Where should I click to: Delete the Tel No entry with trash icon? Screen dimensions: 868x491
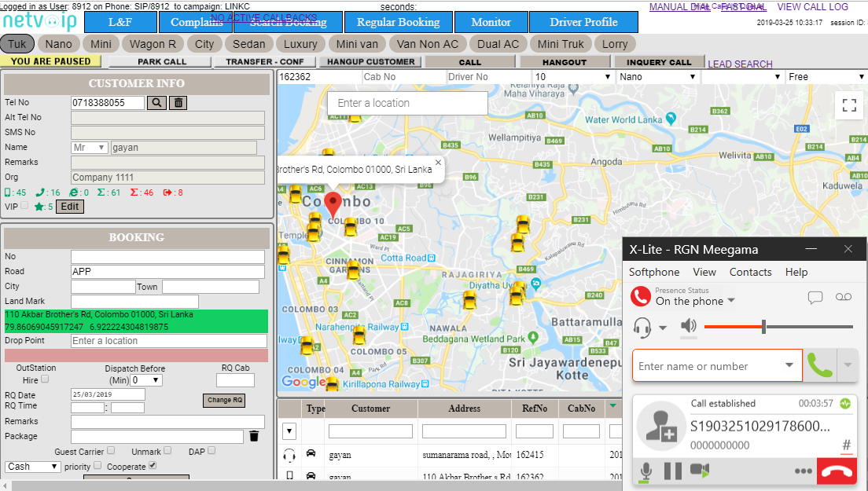[x=178, y=102]
